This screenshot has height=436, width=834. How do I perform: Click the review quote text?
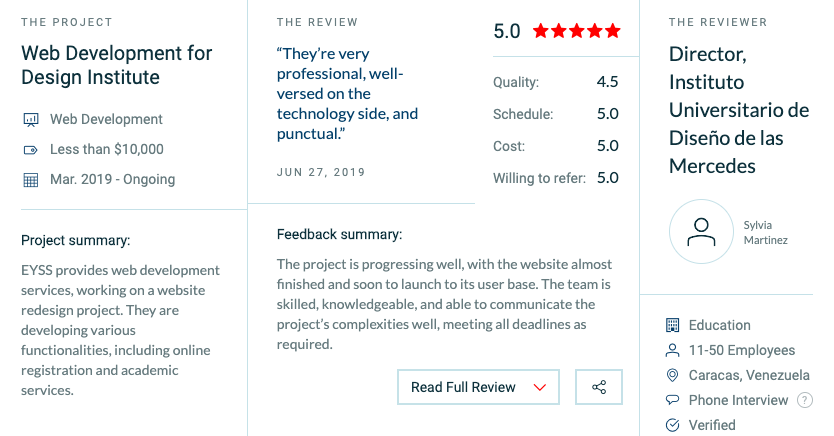347,94
